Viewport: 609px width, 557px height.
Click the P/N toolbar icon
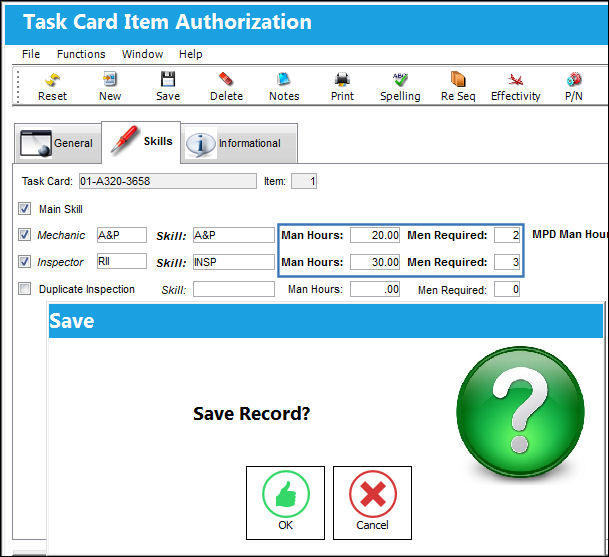(x=574, y=79)
